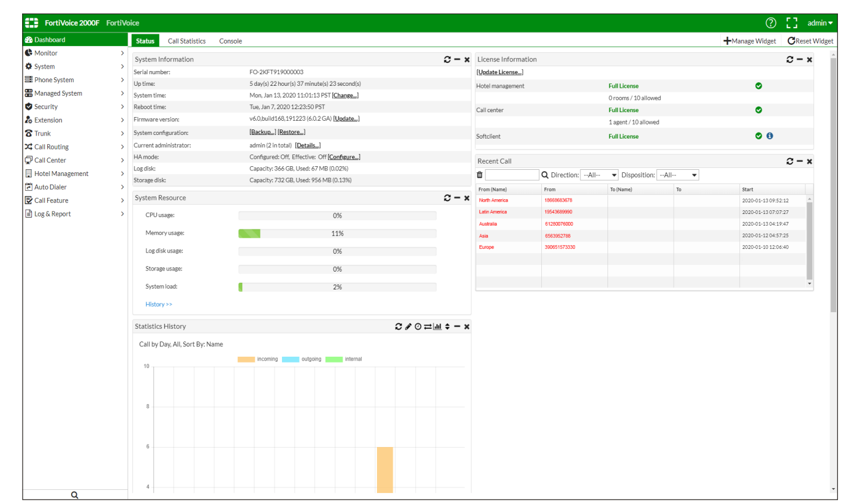This screenshot has height=504, width=868.
Task: Click the Update License link
Action: click(500, 72)
